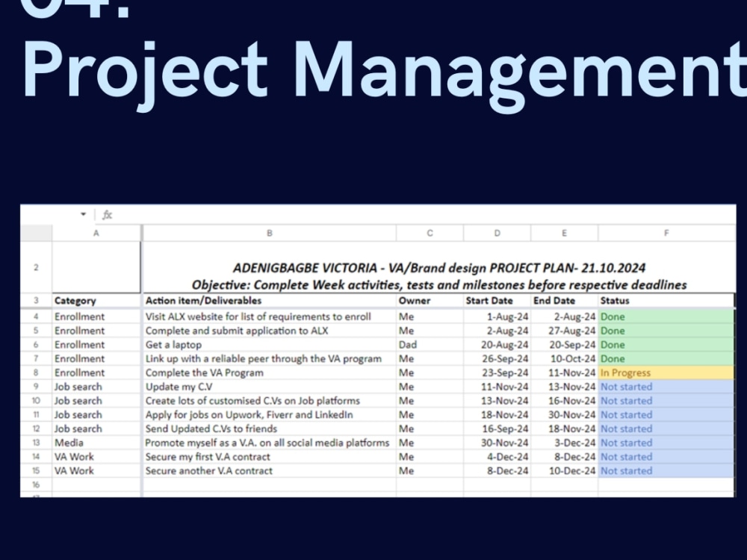Click the '30-Nov-24' end date in row 11
This screenshot has width=747, height=560.
(x=564, y=414)
